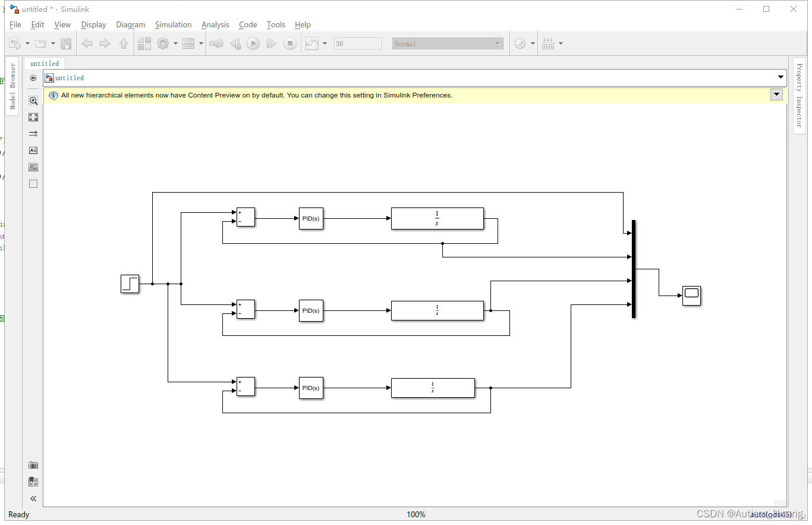
Task: Click the Hide/Show Explorer Bar icon
Action: tap(33, 78)
